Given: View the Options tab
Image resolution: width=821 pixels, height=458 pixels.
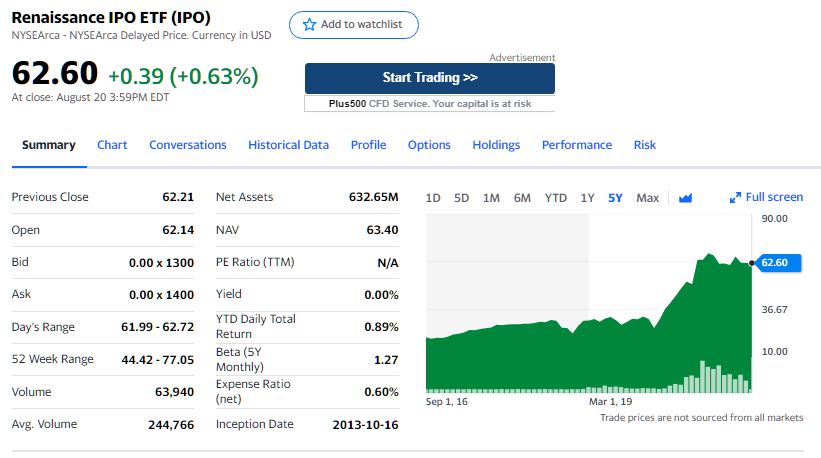Looking at the screenshot, I should click(x=429, y=145).
